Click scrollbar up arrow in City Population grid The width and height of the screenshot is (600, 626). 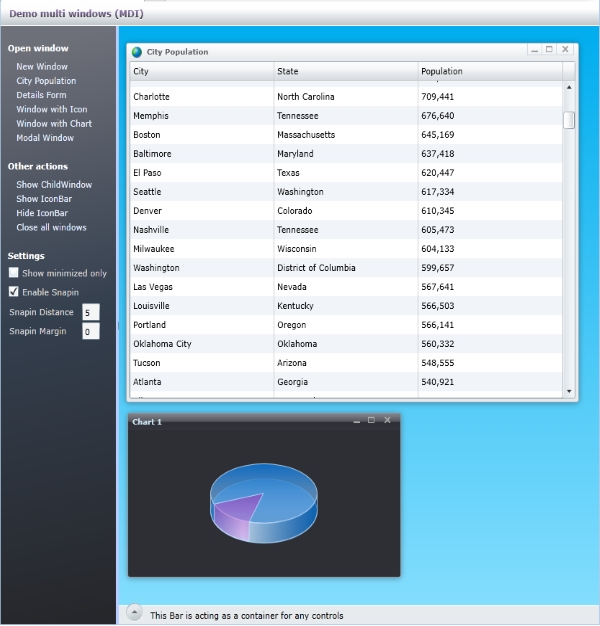[569, 87]
